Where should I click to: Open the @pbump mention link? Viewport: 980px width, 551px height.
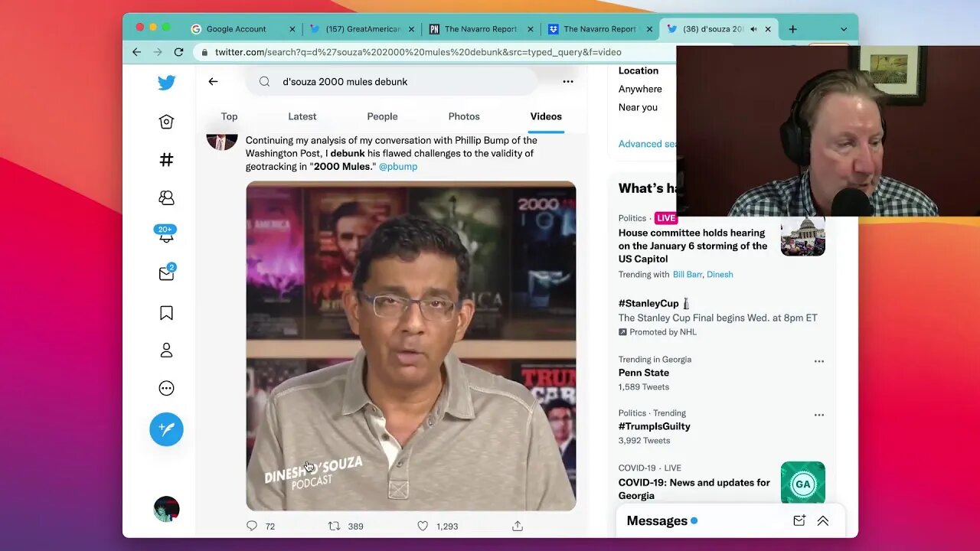(398, 166)
